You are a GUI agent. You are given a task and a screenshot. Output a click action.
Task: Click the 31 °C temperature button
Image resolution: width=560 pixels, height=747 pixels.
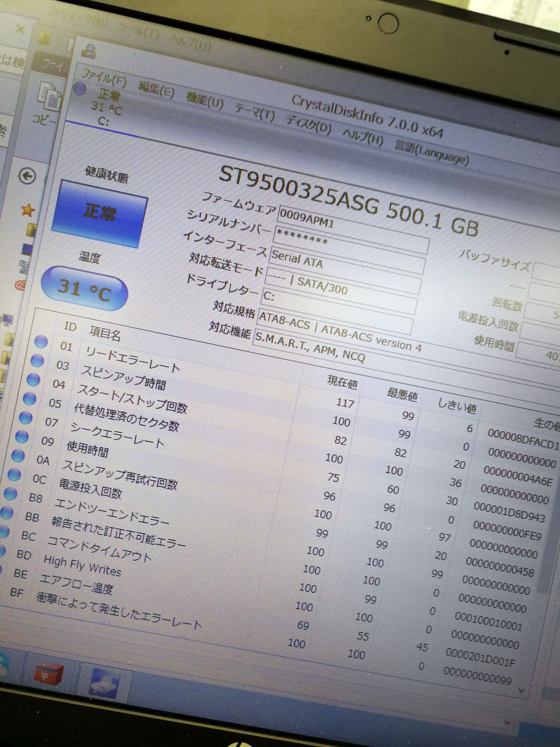(84, 289)
